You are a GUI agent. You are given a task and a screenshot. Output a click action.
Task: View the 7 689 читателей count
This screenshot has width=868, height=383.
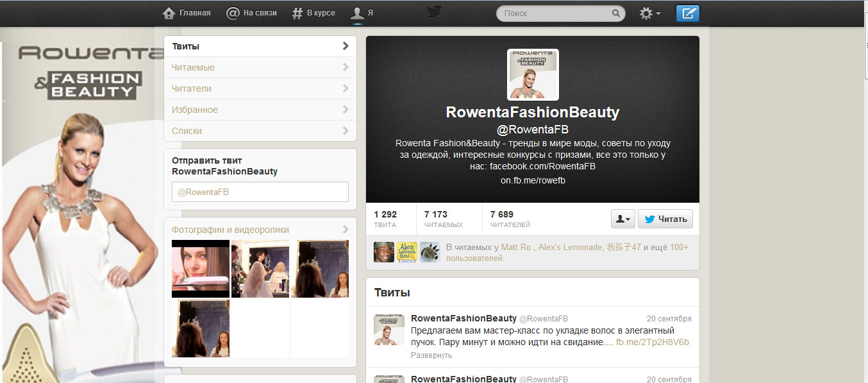[510, 219]
